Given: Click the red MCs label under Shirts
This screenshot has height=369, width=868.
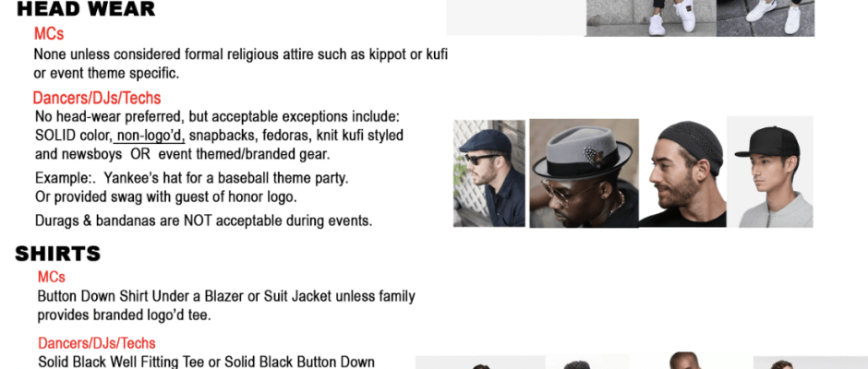Looking at the screenshot, I should coord(52,277).
